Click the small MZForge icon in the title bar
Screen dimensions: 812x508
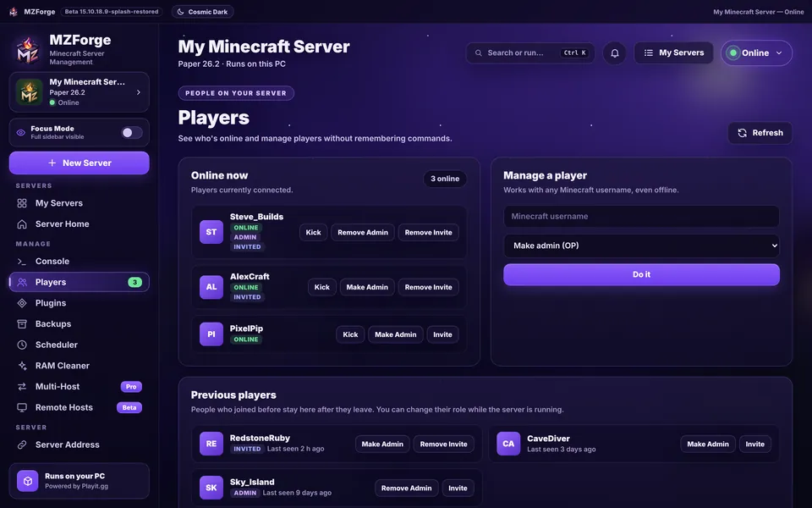point(14,11)
